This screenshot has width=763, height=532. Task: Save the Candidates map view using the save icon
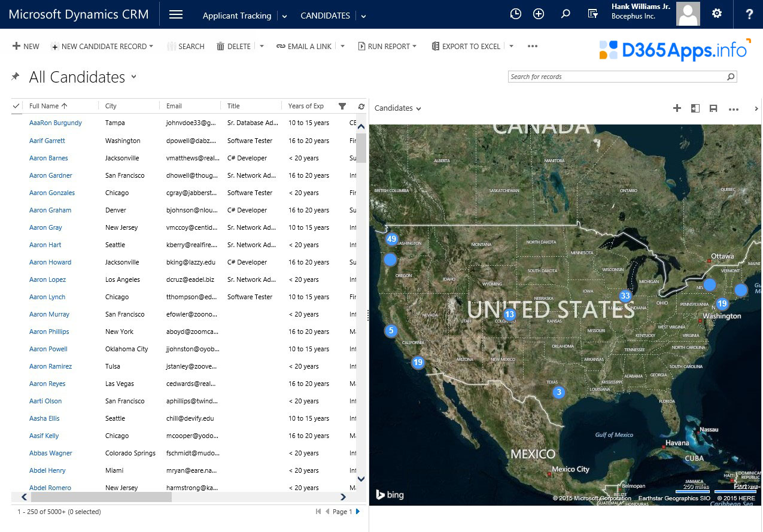tap(713, 108)
